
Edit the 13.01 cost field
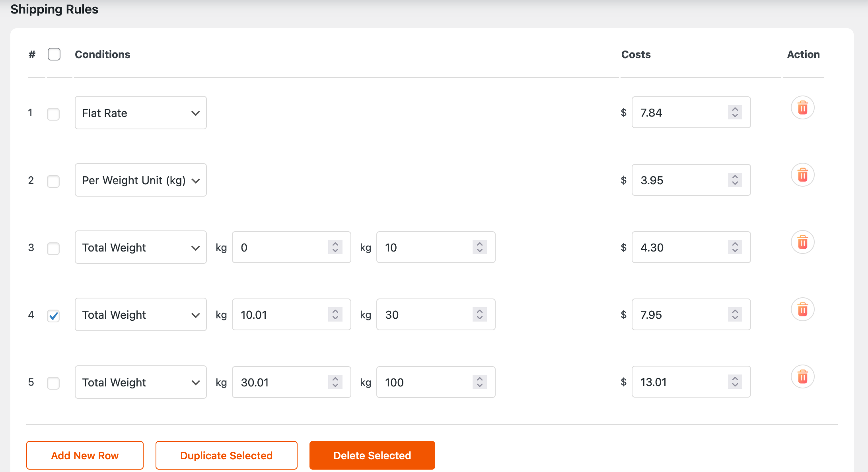[691, 382]
